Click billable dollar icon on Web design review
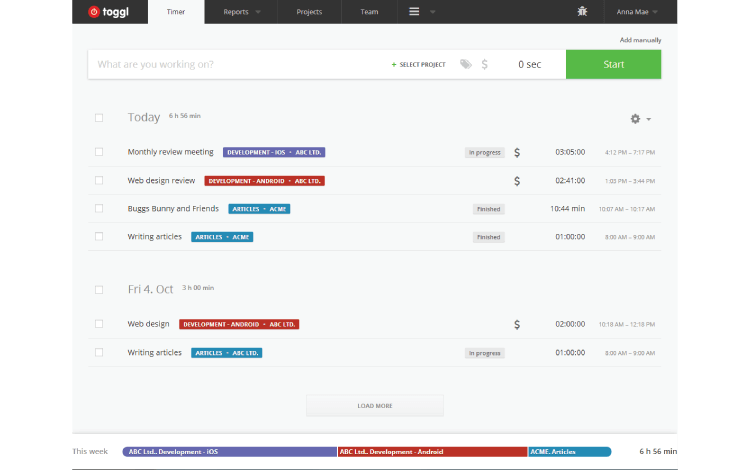 tap(517, 181)
